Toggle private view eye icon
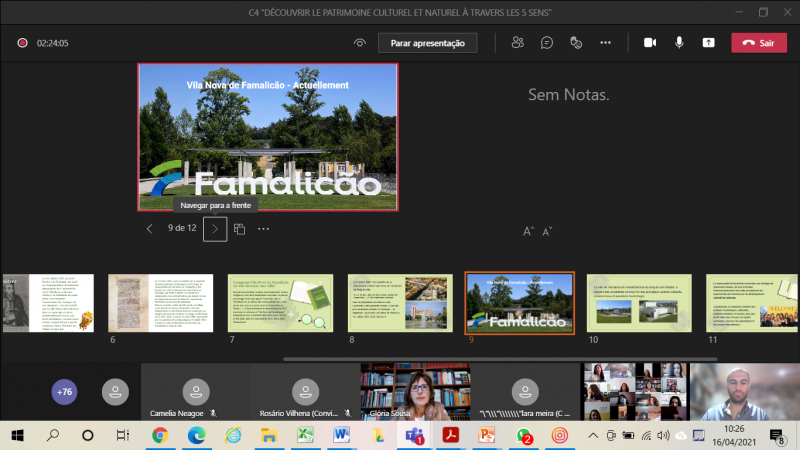Viewport: 800px width, 450px height. 360,43
